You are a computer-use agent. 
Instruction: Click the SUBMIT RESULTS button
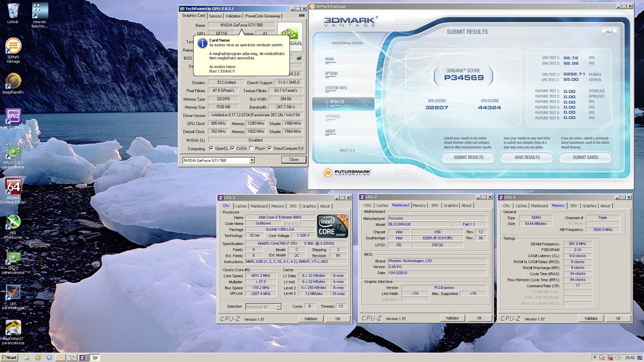click(x=468, y=157)
